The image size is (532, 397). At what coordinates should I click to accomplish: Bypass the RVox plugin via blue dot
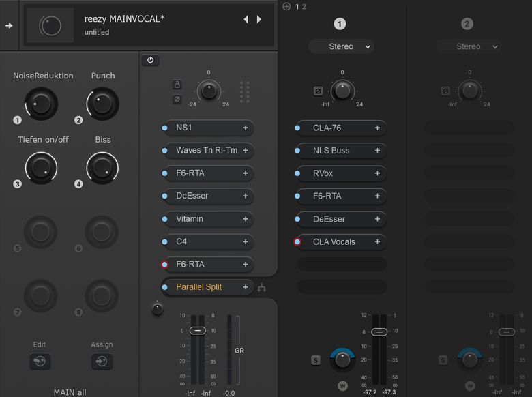(x=297, y=173)
